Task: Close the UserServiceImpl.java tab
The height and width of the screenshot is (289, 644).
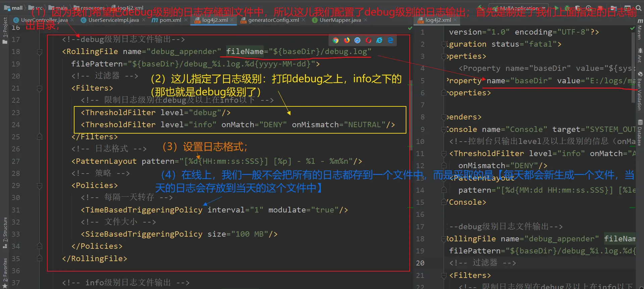Action: pyautogui.click(x=144, y=20)
